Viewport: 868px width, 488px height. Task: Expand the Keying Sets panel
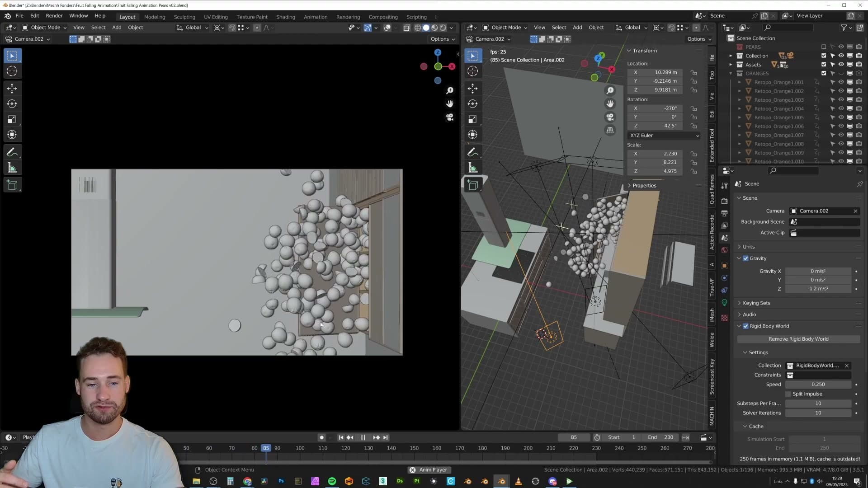pos(756,303)
